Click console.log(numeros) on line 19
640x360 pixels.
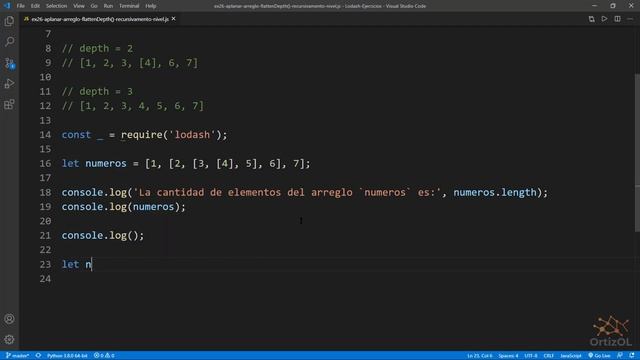click(x=123, y=207)
